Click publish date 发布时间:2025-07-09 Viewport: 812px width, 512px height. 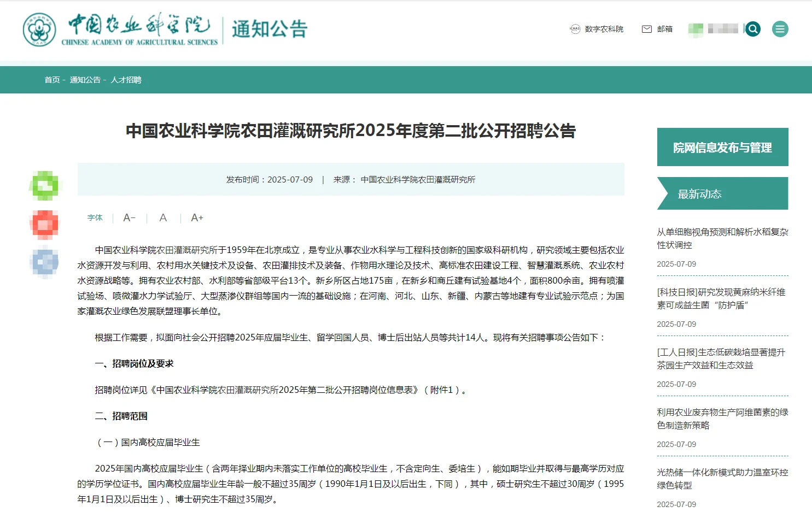(270, 179)
